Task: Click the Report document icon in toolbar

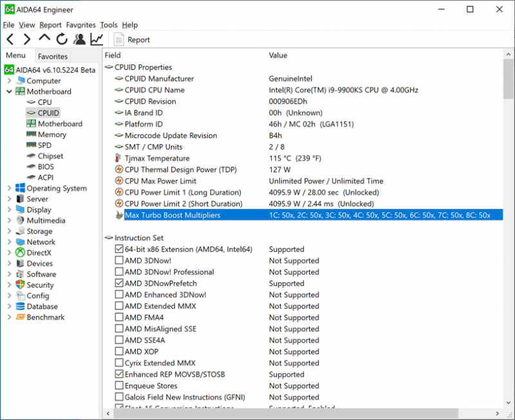Action: (118, 40)
